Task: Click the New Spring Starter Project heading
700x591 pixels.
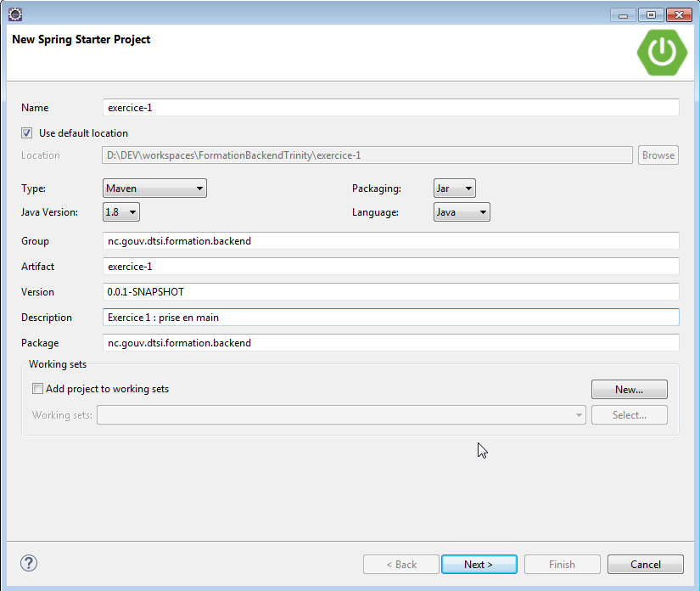Action: tap(81, 39)
